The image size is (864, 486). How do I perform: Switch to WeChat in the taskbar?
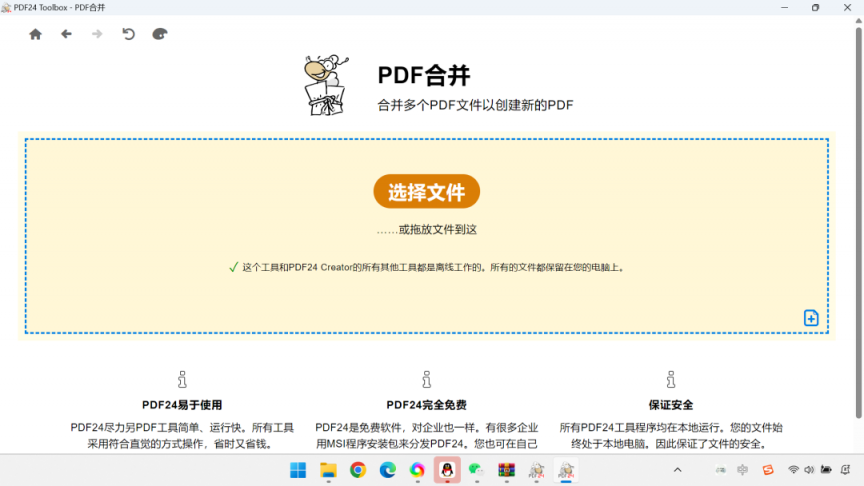[x=477, y=470]
